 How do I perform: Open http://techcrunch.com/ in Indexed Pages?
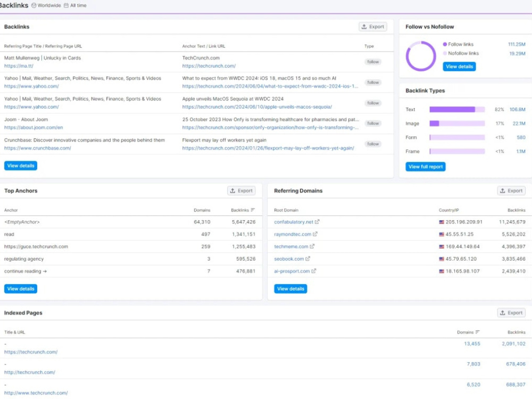point(29,372)
